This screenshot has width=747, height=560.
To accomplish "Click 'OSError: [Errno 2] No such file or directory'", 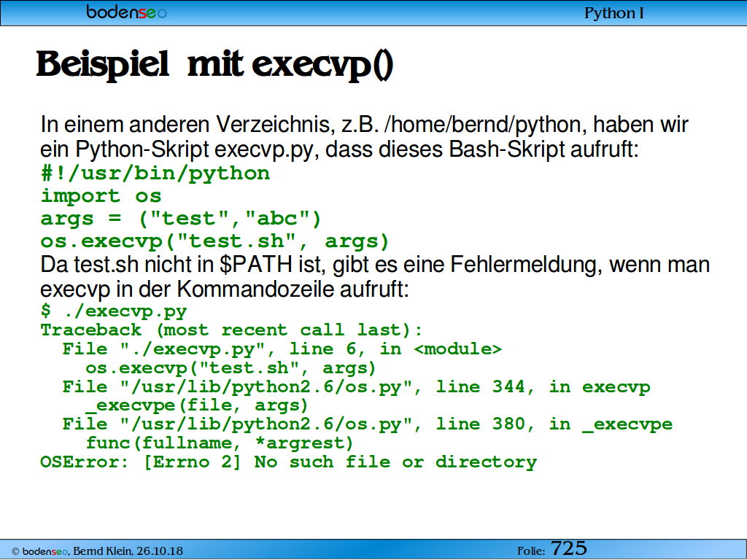I will click(x=289, y=462).
